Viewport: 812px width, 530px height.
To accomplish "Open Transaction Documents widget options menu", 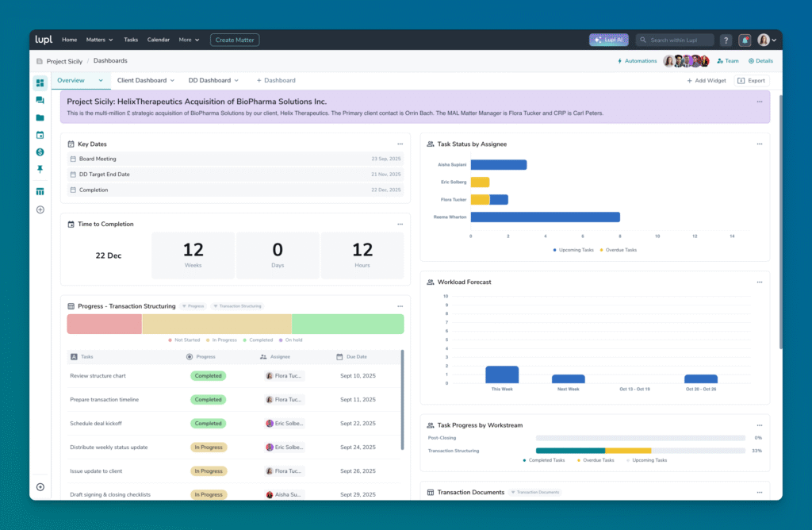I will pyautogui.click(x=759, y=492).
